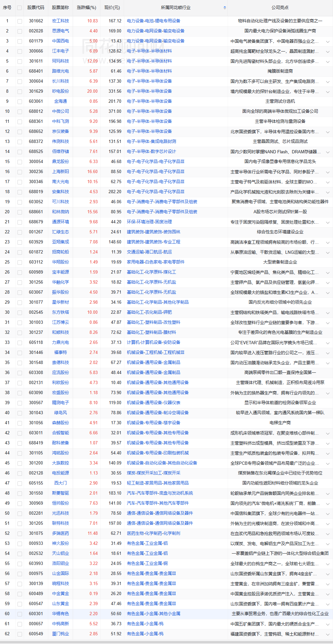Expand highlights chevron for 厦门钨业 row

[x=328, y=634]
